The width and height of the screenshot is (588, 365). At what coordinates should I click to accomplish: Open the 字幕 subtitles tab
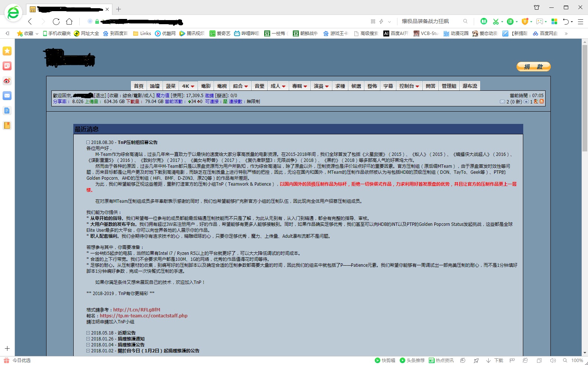pyautogui.click(x=388, y=86)
